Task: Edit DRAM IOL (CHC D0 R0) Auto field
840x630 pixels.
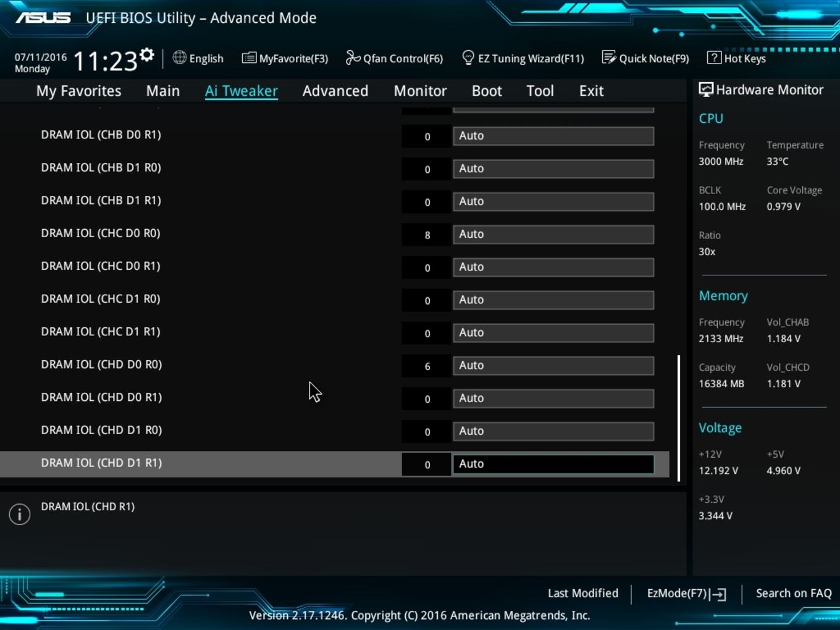Action: coord(553,234)
